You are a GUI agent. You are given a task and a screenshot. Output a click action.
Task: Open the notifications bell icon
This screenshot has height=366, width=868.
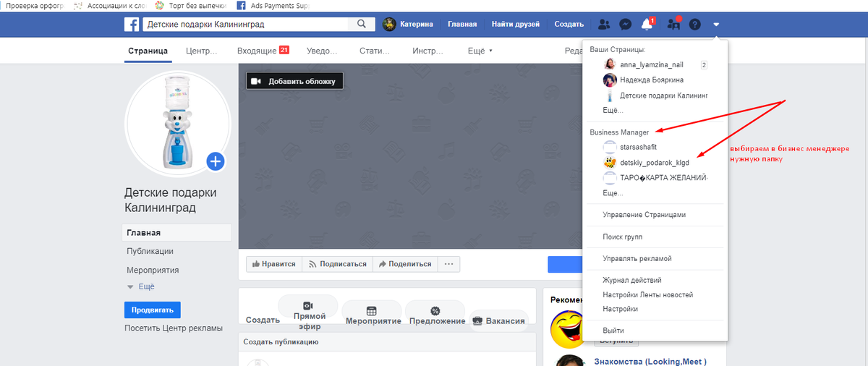click(x=647, y=24)
